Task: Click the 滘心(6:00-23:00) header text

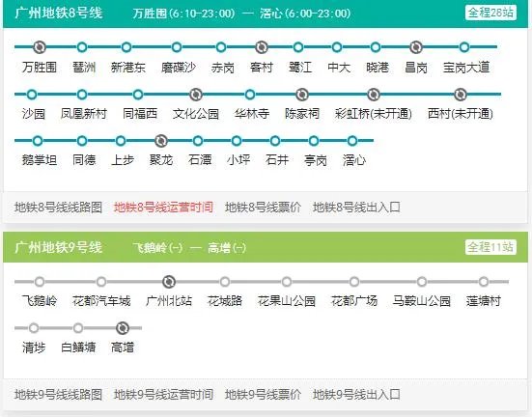Action: (x=305, y=14)
